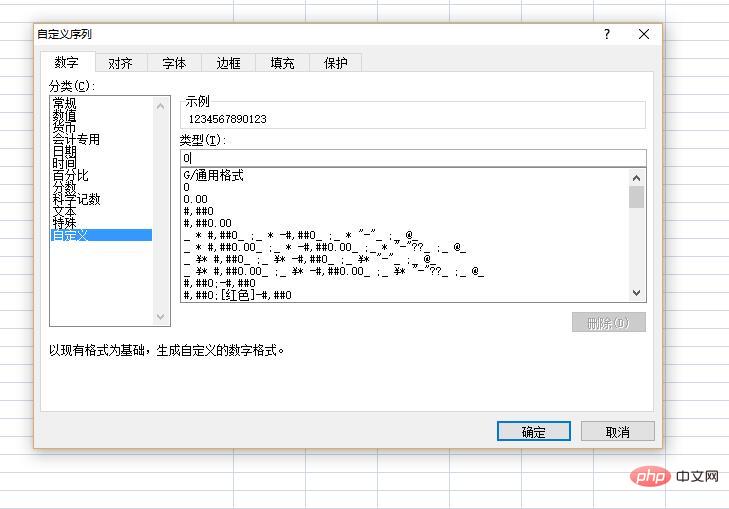Click the disabled 删除 button
The width and height of the screenshot is (729, 509).
[609, 322]
